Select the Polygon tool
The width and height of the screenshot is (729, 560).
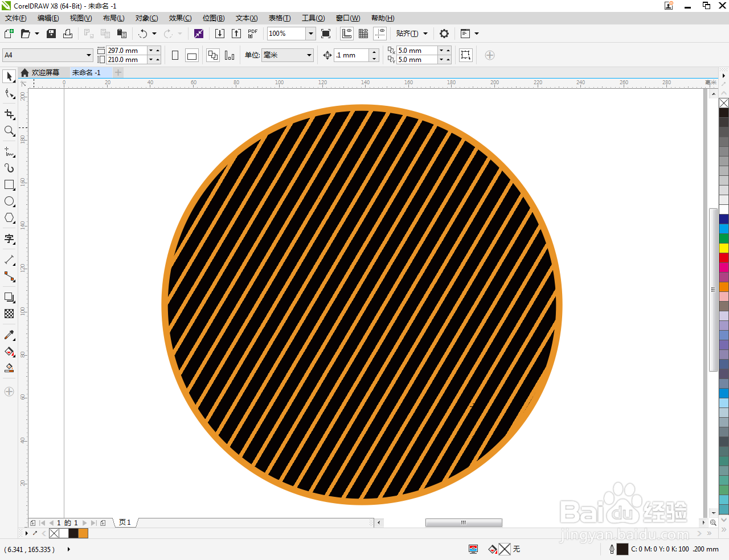9,218
